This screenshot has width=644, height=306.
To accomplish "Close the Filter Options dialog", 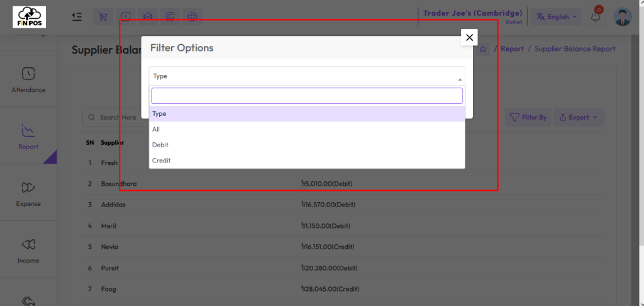I will tap(469, 37).
